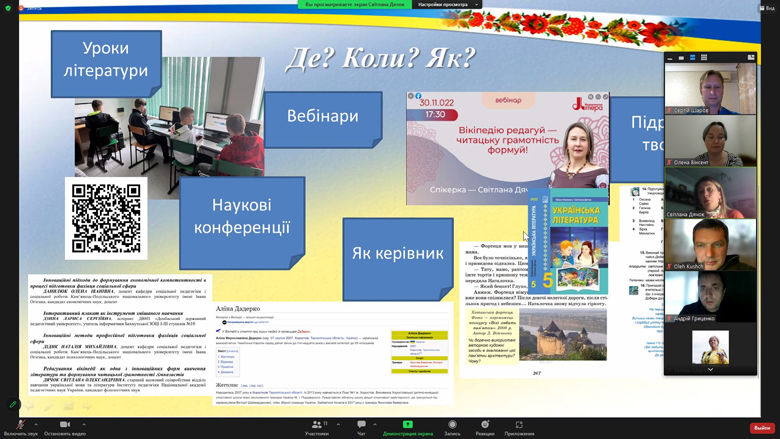This screenshot has width=780, height=439.
Task: Switch video panel to grid layout icon
Action: point(704,58)
